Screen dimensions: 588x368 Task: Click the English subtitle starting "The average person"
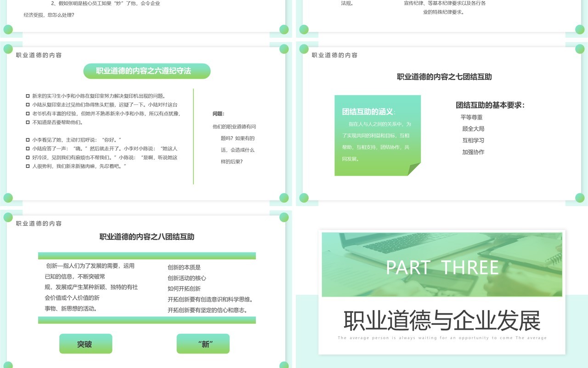pos(442,338)
